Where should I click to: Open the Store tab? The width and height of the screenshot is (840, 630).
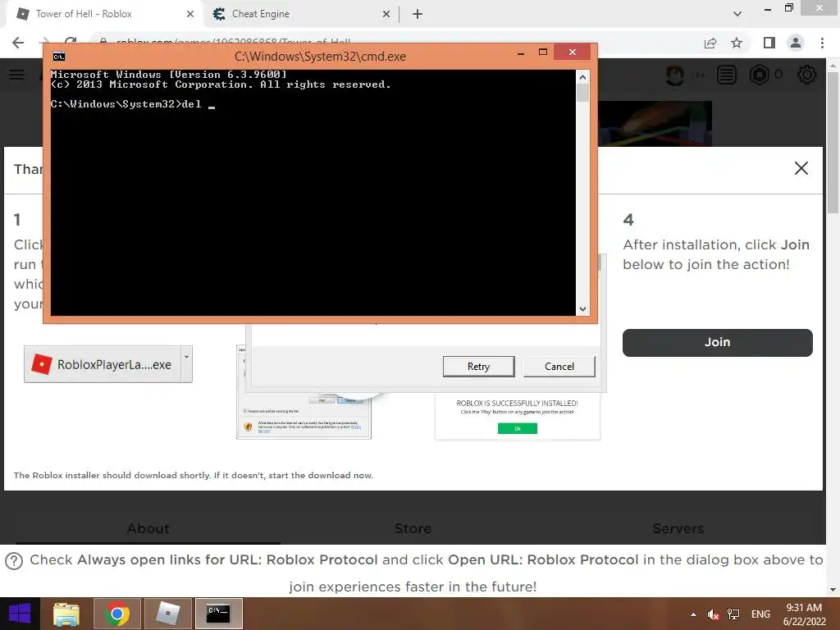(x=413, y=528)
